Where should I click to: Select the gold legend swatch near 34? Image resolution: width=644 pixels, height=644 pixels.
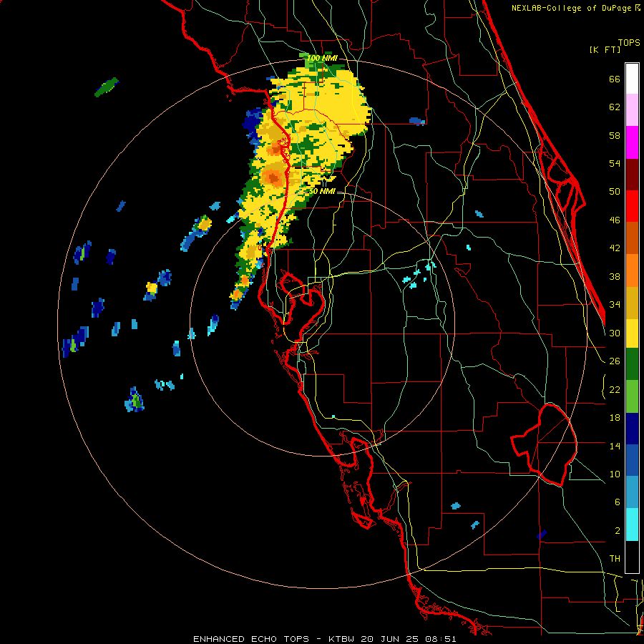coord(632,303)
